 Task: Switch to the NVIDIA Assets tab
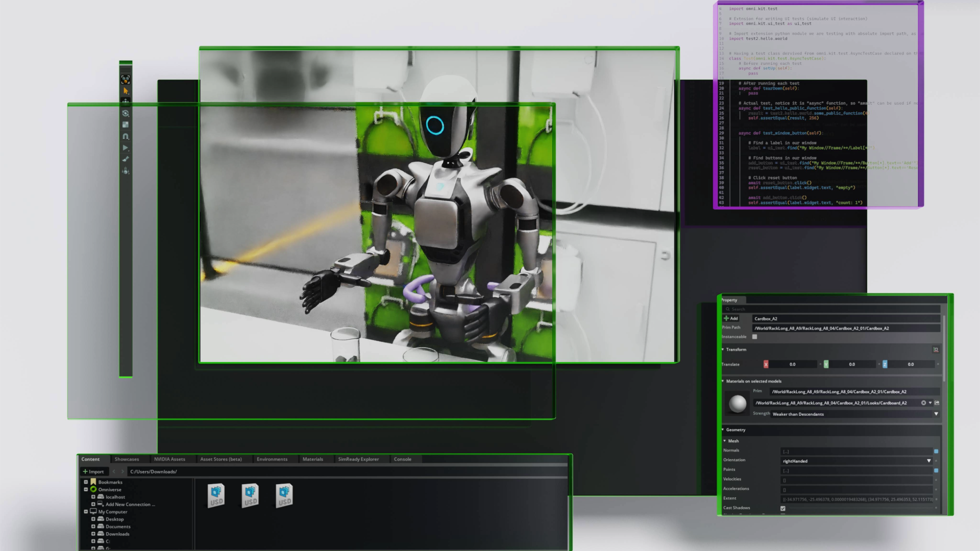169,459
